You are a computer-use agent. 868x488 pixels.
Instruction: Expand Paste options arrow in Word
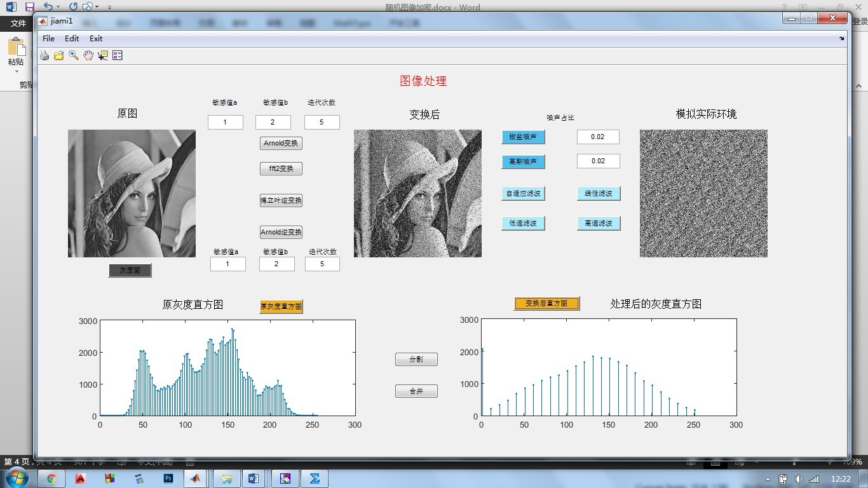click(x=16, y=71)
